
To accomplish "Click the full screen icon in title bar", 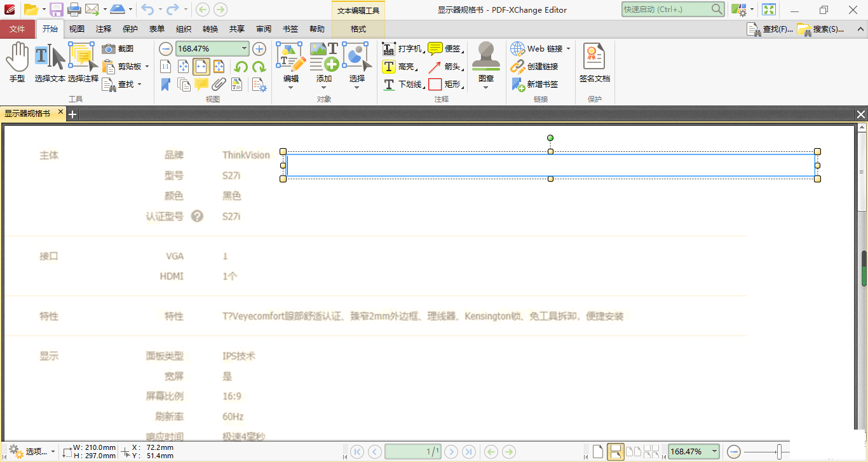I will [x=769, y=10].
